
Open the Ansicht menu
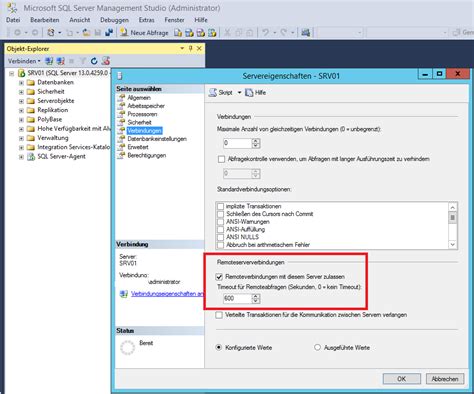click(80, 20)
